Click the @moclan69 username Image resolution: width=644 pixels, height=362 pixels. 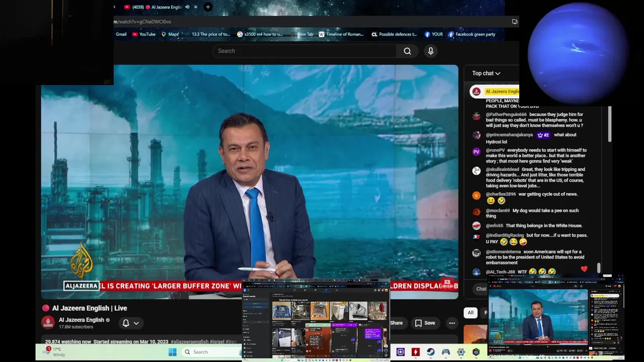click(x=498, y=211)
